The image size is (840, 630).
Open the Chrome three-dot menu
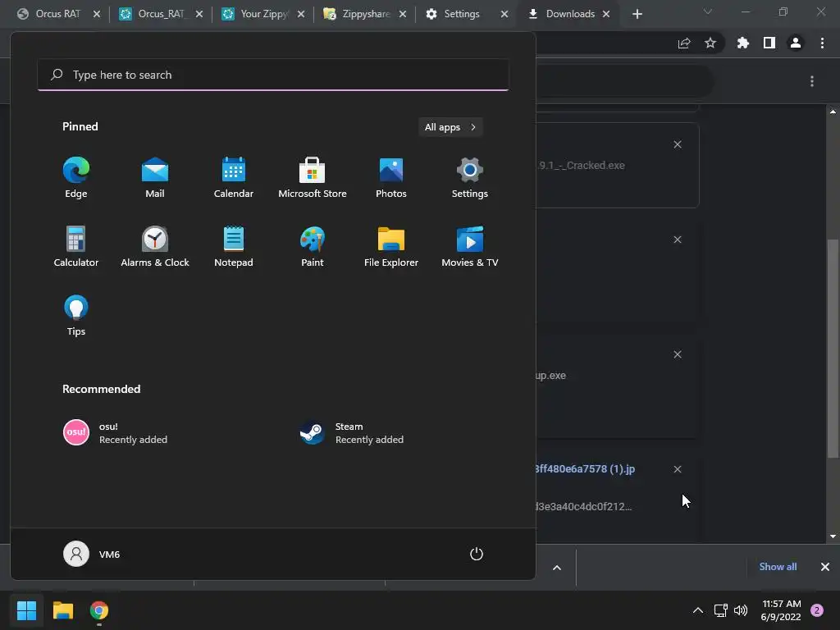(822, 43)
